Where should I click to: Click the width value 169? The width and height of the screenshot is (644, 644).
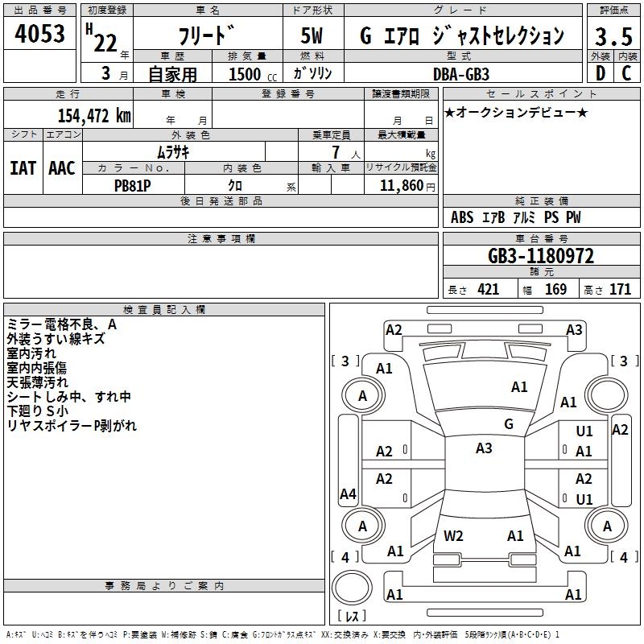coord(555,290)
